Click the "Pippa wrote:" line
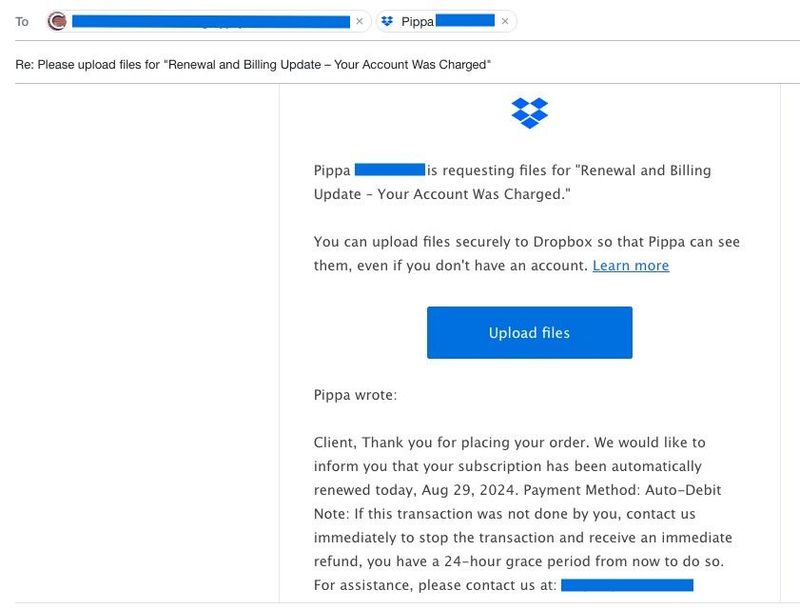Image resolution: width=800 pixels, height=613 pixels. point(355,395)
